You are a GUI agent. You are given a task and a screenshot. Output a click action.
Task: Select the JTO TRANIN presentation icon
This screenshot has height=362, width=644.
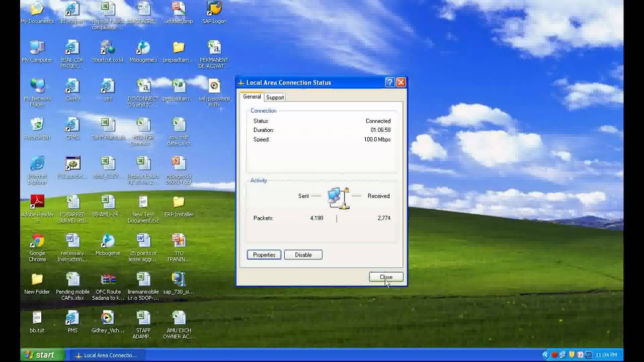tap(179, 247)
